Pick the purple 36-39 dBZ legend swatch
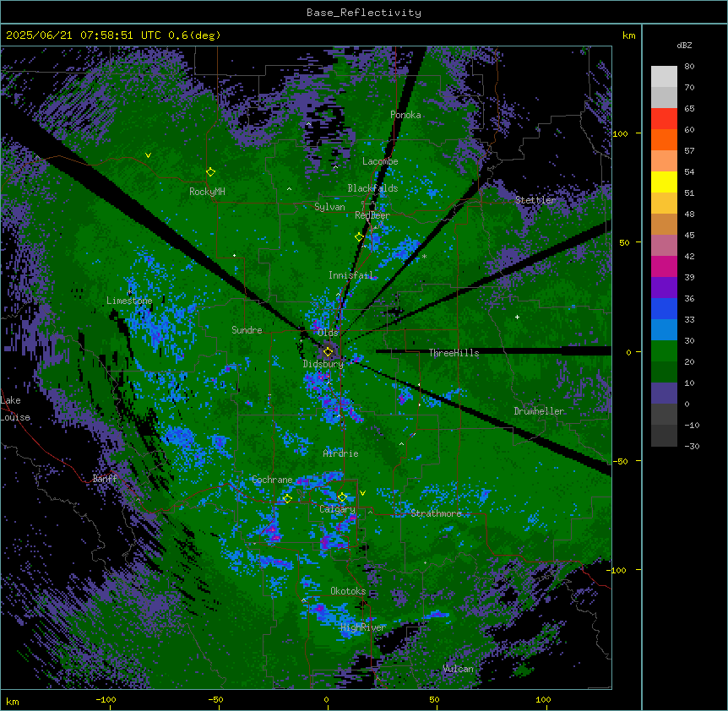The image size is (728, 711). tap(664, 288)
